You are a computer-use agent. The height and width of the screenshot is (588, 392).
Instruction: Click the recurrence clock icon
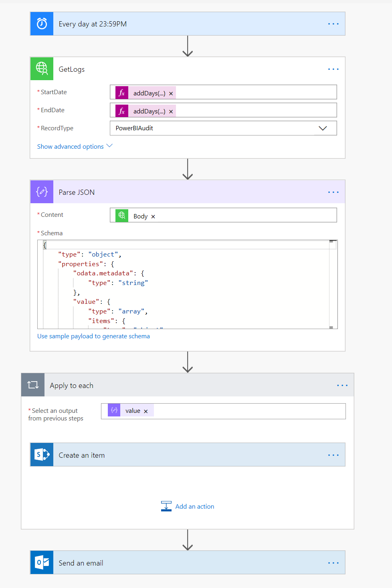pyautogui.click(x=42, y=24)
